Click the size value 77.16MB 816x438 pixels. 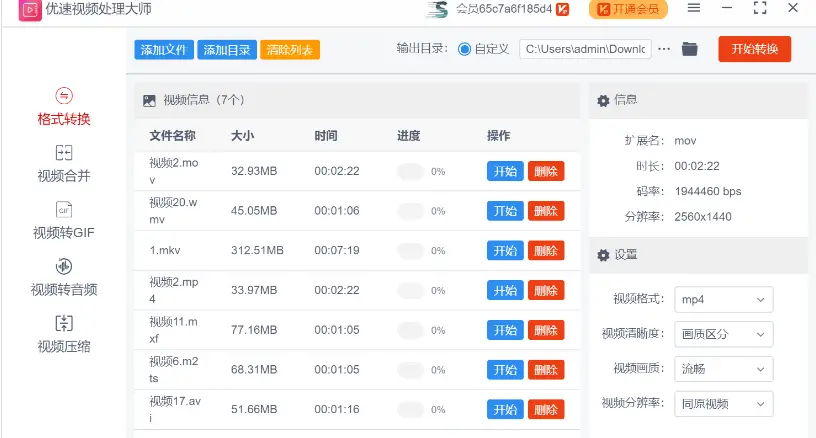254,330
